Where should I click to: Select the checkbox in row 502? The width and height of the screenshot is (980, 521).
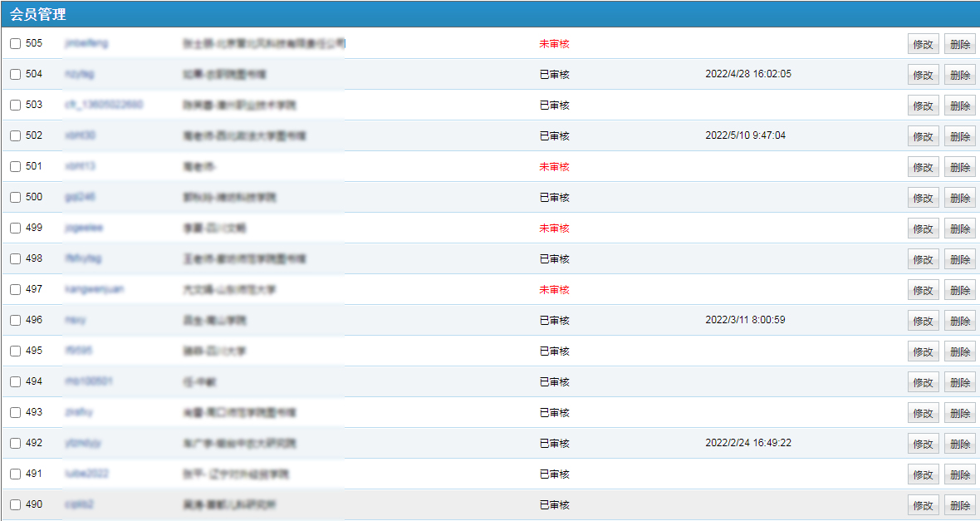point(15,136)
